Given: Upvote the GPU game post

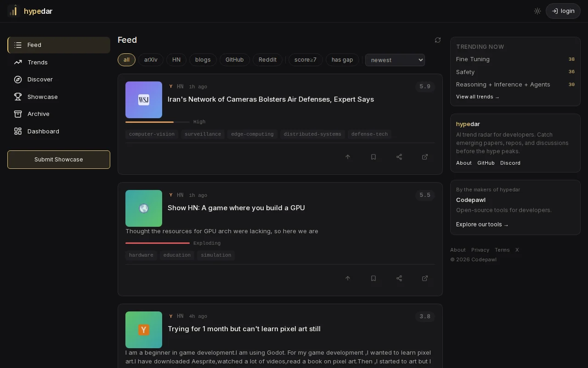Looking at the screenshot, I should 348,278.
